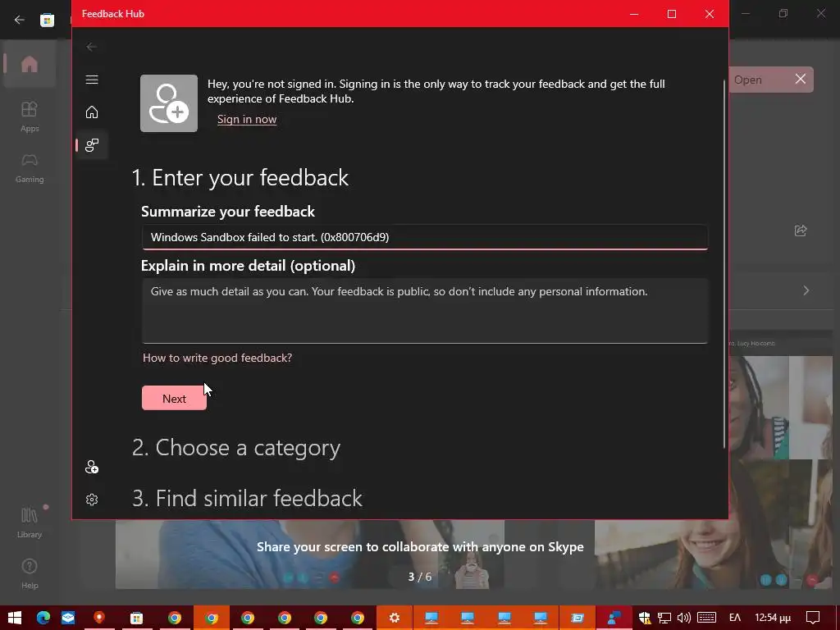The width and height of the screenshot is (840, 630).
Task: Click the Summarize your feedback text field
Action: click(425, 237)
